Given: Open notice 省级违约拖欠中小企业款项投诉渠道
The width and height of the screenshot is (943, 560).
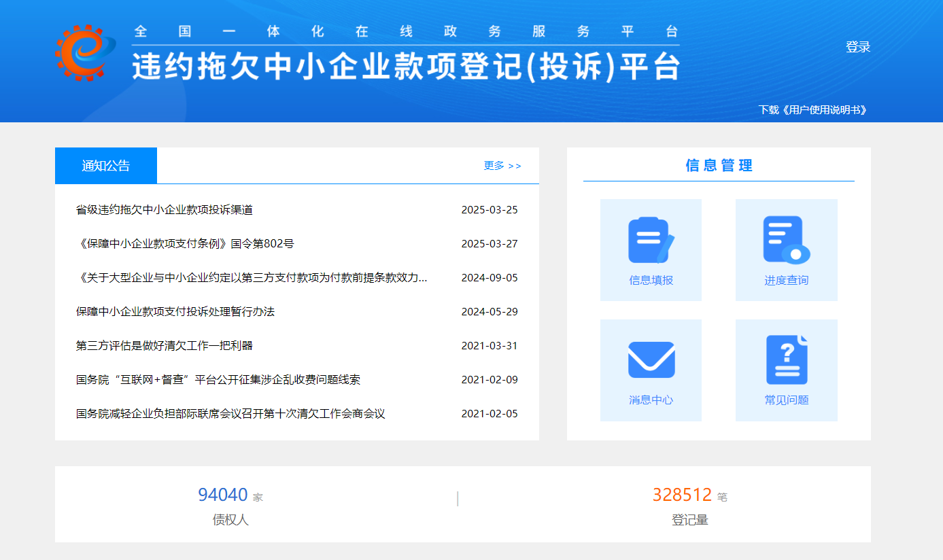Looking at the screenshot, I should [x=165, y=210].
